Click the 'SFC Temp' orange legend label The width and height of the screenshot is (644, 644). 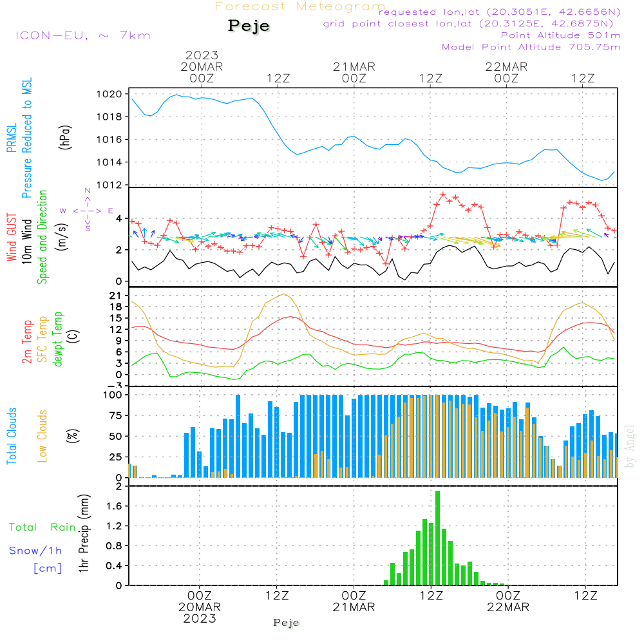tap(43, 339)
